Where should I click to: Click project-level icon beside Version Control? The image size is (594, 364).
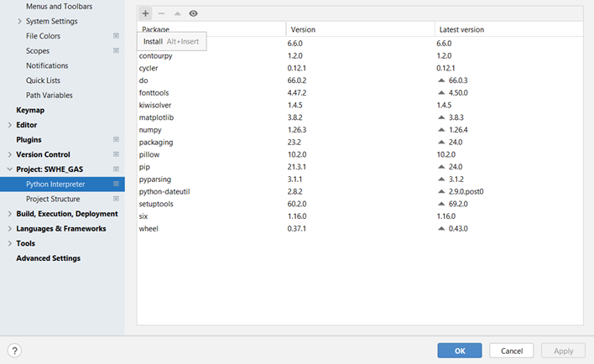point(117,154)
